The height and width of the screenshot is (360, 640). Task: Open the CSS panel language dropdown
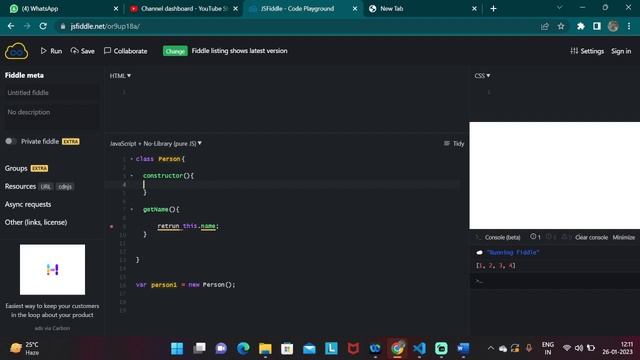click(x=482, y=76)
